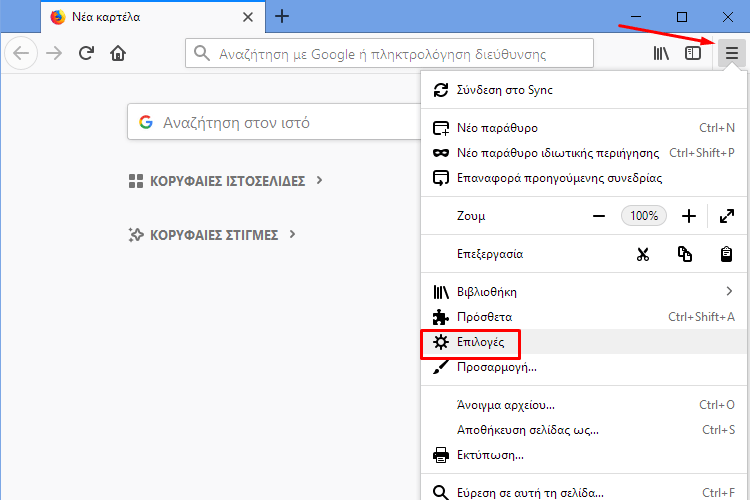This screenshot has height=500, width=750.
Task: Click the Copy icon in Επεξεργασία row
Action: coord(684,254)
